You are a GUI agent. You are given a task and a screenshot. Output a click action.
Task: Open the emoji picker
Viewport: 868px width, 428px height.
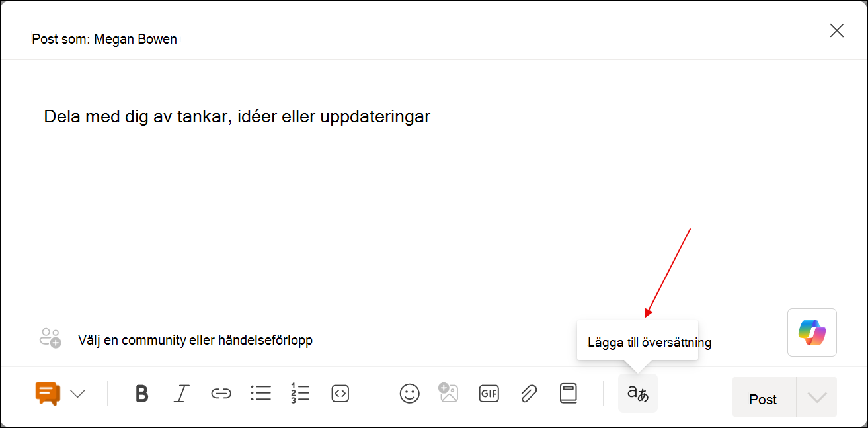410,394
